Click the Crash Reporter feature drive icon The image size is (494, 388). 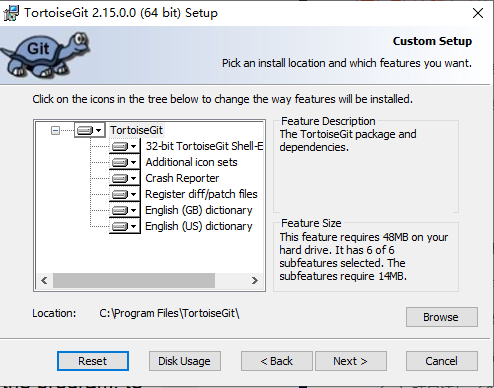pyautogui.click(x=120, y=178)
